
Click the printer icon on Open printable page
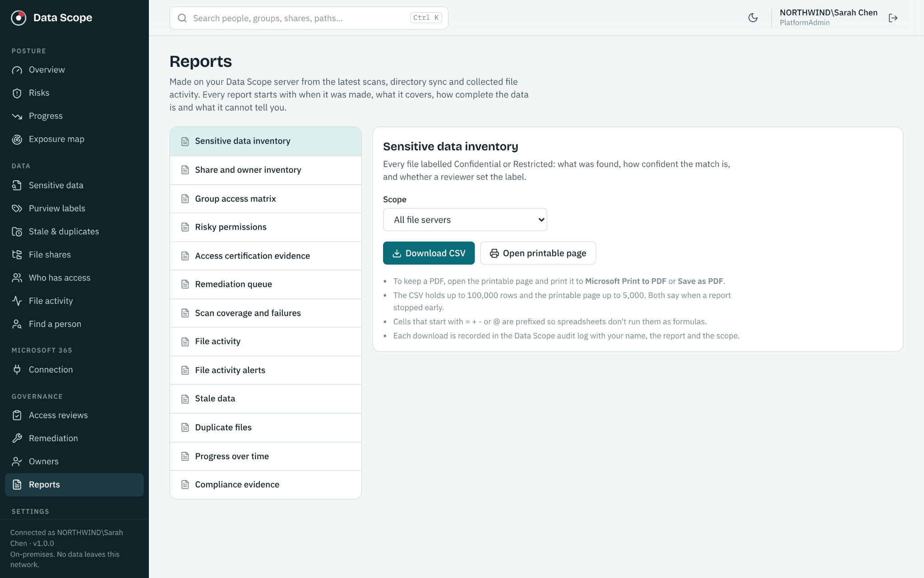pos(494,253)
